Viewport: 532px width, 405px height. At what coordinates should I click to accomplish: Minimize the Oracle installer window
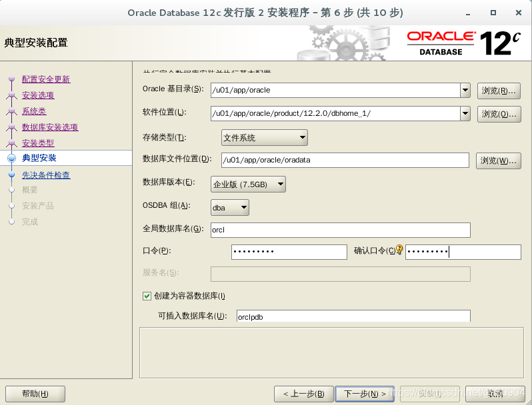tap(469, 13)
